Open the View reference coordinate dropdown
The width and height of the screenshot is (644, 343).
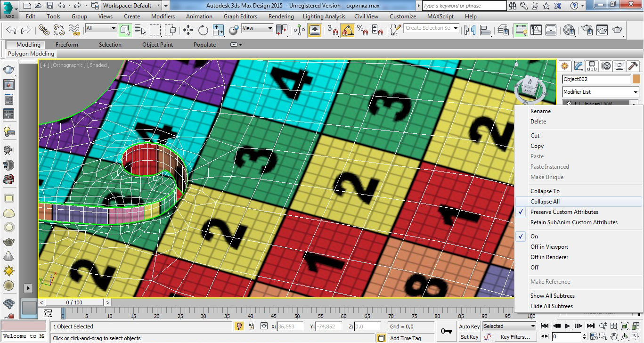tap(257, 28)
